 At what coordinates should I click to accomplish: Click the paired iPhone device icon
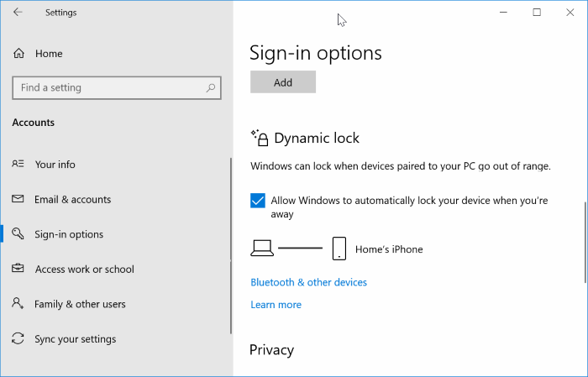(x=339, y=249)
